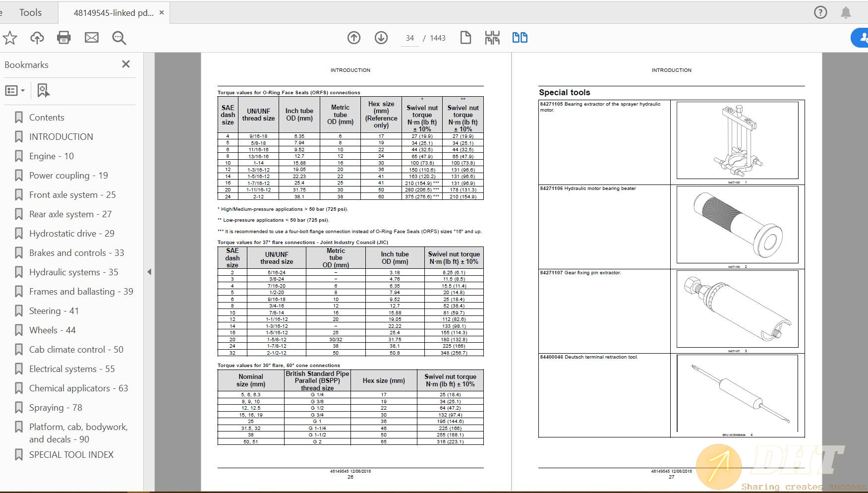Open Platform, cab, bodywork, and decals bookmark

click(x=78, y=433)
